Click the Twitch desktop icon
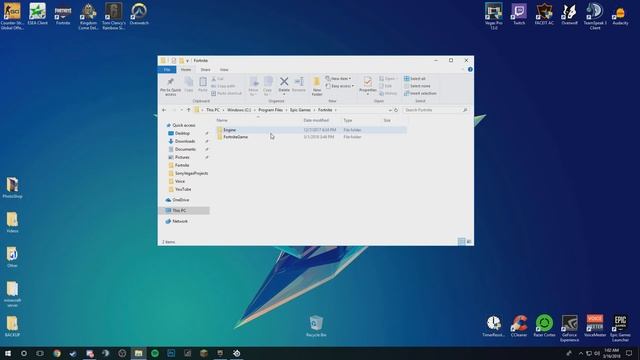The height and width of the screenshot is (360, 640). 519,14
